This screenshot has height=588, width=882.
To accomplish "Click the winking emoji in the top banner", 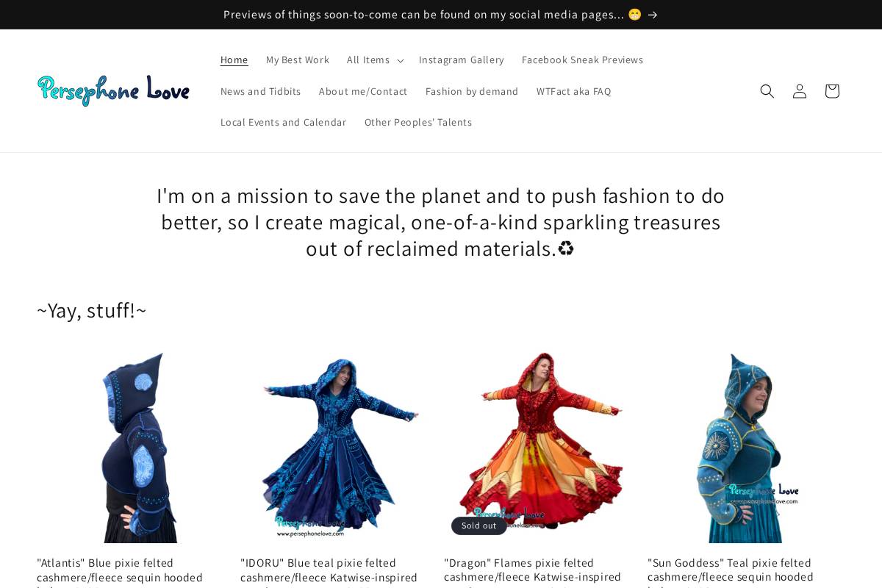I will (634, 14).
